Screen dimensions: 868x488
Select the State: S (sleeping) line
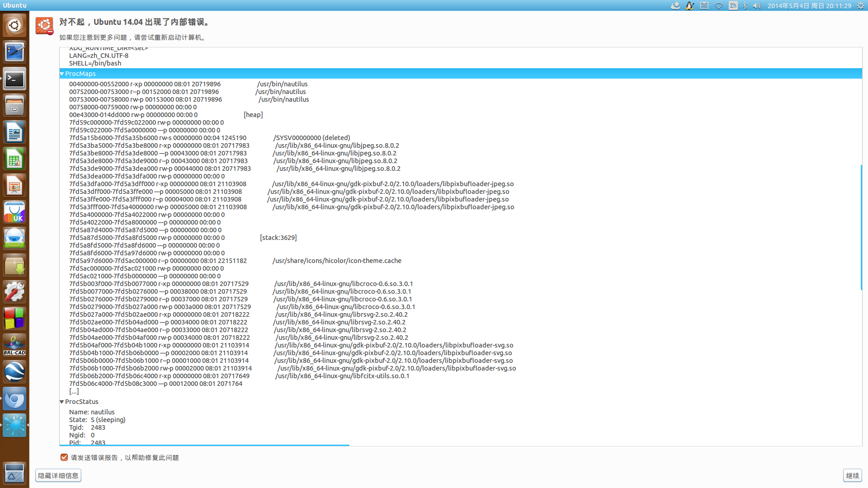click(97, 420)
